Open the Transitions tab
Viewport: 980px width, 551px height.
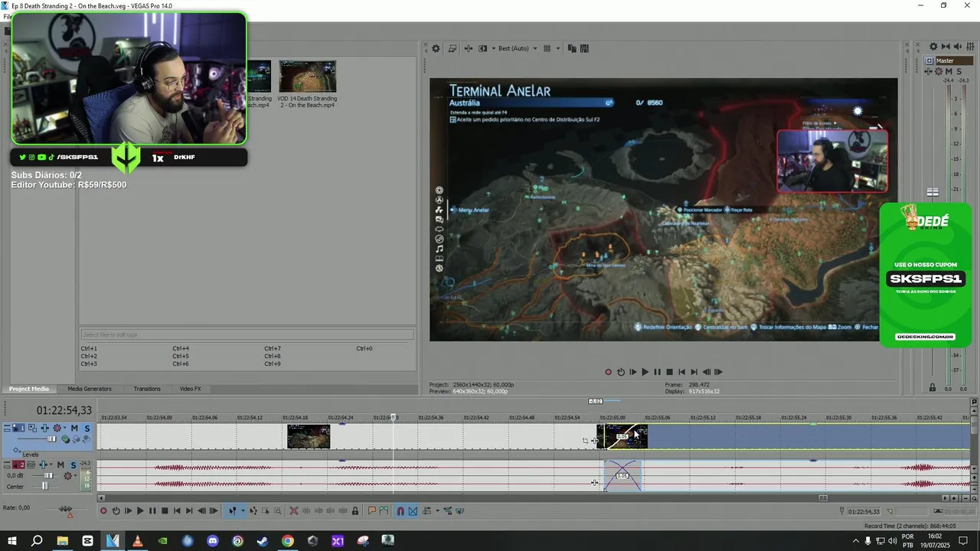147,389
